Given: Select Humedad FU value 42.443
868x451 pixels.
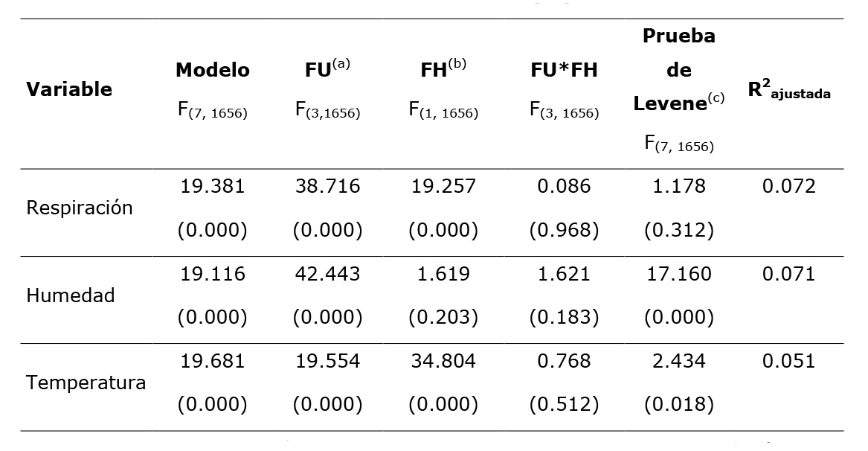Looking at the screenshot, I should pyautogui.click(x=327, y=274).
